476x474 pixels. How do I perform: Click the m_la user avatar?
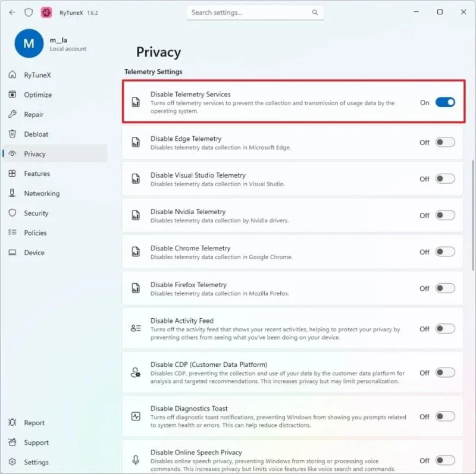click(x=29, y=43)
